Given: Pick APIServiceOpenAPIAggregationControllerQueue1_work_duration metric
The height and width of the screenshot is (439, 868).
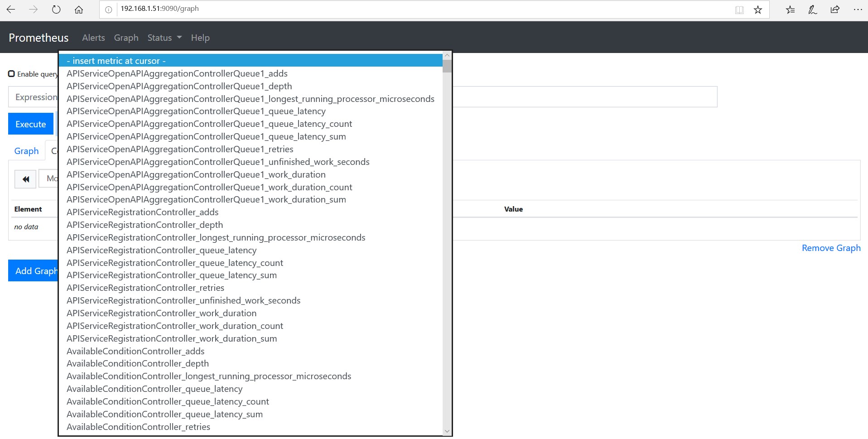Looking at the screenshot, I should click(x=251, y=174).
